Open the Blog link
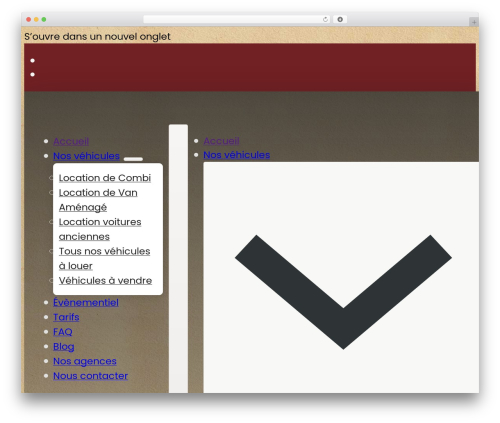The width and height of the screenshot is (500, 423). point(64,347)
